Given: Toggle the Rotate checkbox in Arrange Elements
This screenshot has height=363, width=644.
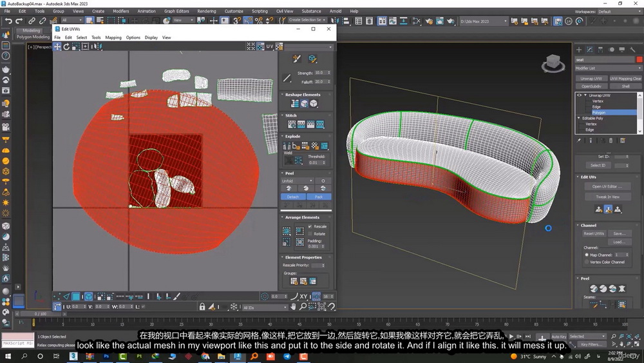Looking at the screenshot, I should click(x=310, y=234).
